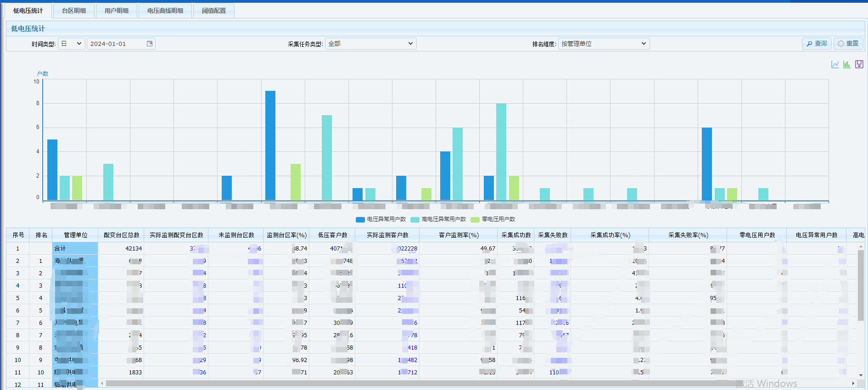Image resolution: width=868 pixels, height=390 pixels.
Task: Click the 实际监测客户数 column header
Action: [387, 235]
